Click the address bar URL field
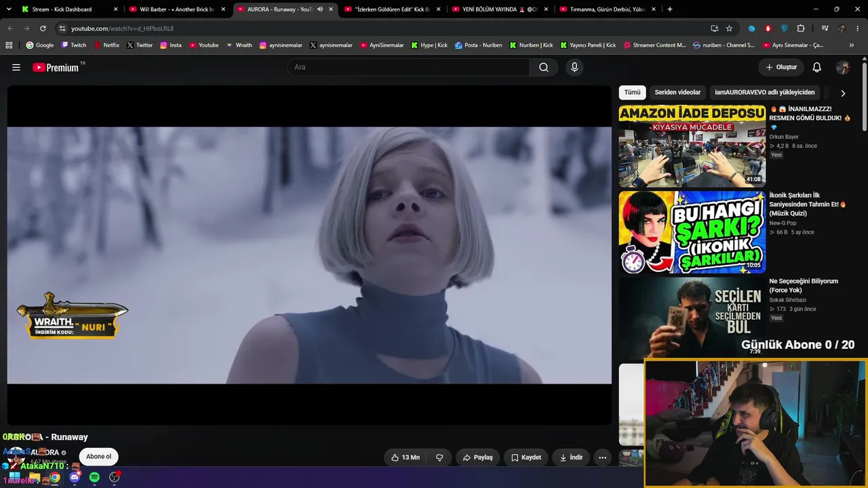Image resolution: width=868 pixels, height=488 pixels. 380,28
